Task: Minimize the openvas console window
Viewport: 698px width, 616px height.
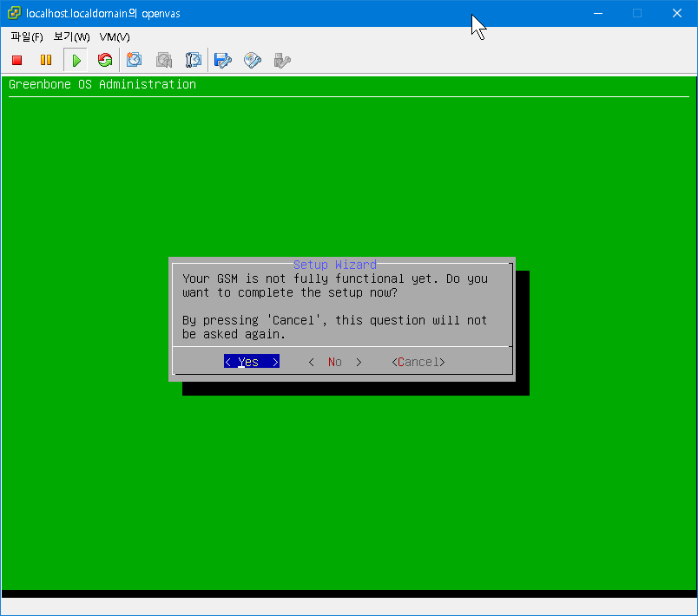Action: pos(598,13)
